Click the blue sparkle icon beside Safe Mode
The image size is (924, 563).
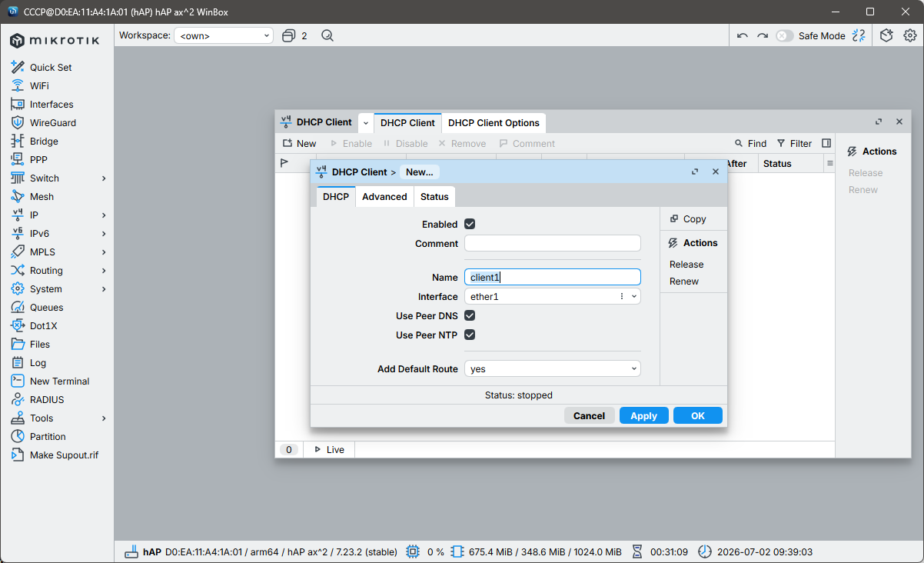coord(859,35)
